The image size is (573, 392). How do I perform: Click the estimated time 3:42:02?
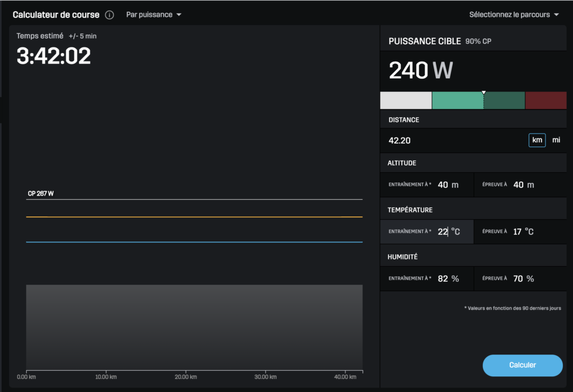point(54,56)
